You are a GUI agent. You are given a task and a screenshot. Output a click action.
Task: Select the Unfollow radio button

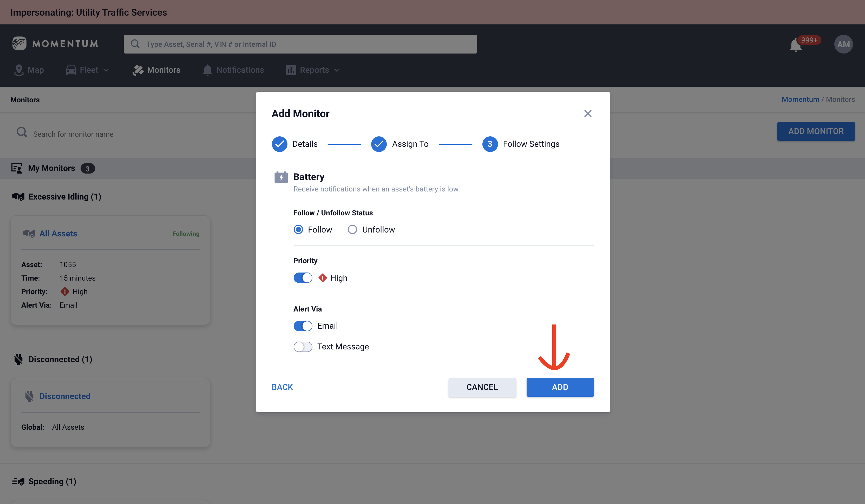tap(352, 229)
